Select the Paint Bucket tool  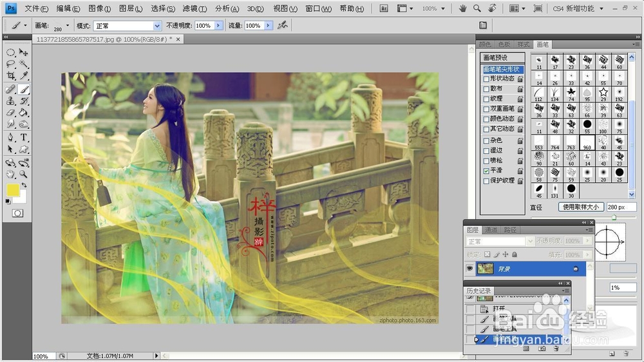(24, 112)
